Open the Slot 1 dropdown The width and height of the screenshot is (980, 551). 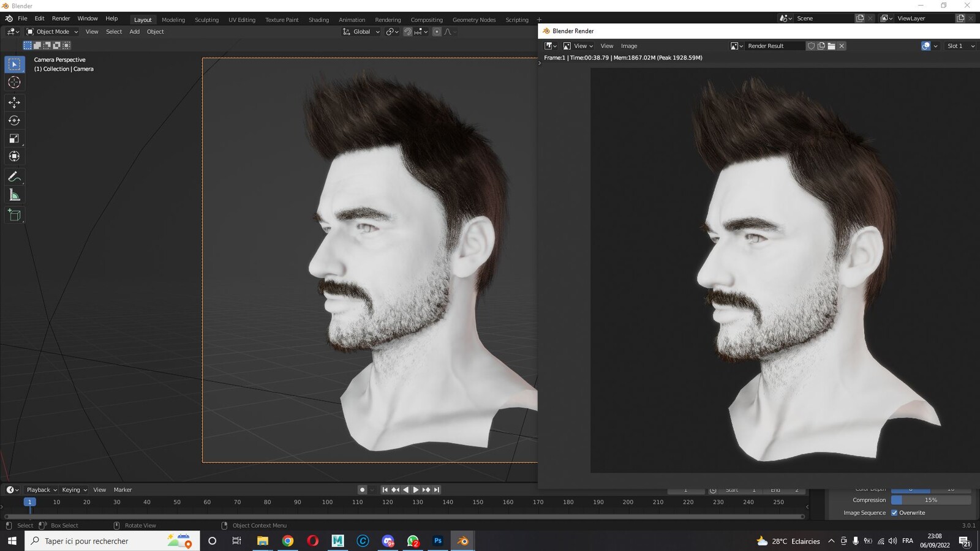[960, 46]
